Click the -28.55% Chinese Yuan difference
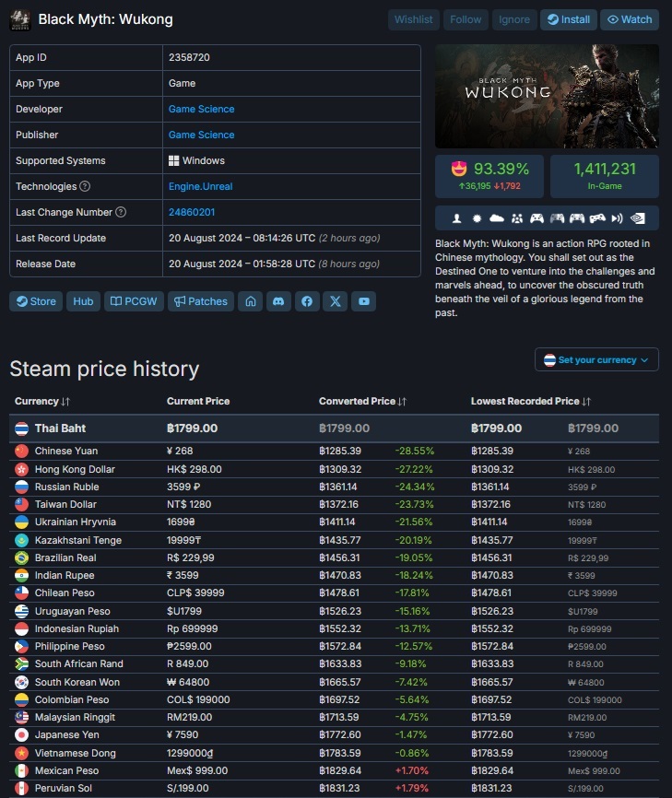The image size is (672, 798). [415, 451]
